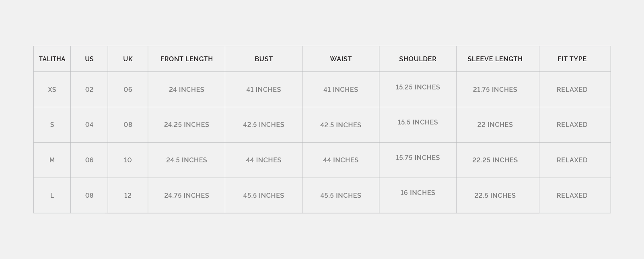This screenshot has height=259, width=644.
Task: Select the 15.75 INCHES shoulder cell
Action: [418, 157]
